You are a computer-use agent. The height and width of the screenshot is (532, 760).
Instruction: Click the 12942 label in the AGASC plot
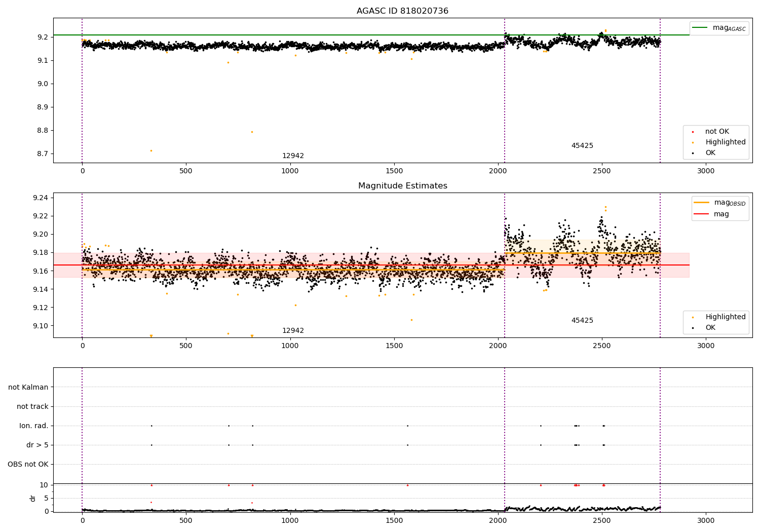[293, 156]
